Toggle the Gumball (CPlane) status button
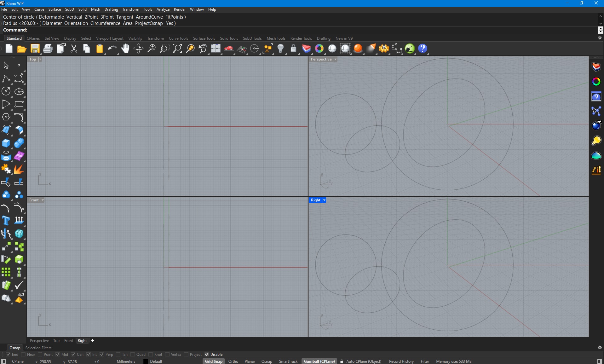This screenshot has width=604, height=364. click(x=319, y=361)
